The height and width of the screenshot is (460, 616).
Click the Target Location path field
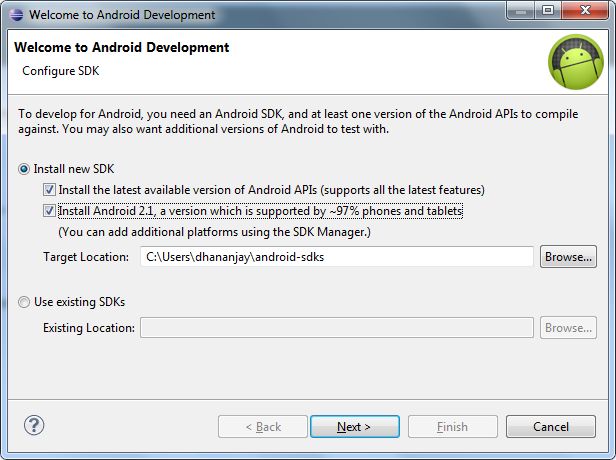336,257
